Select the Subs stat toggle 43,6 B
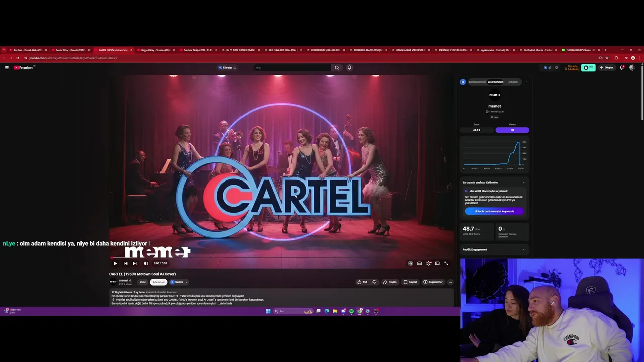 [477, 130]
